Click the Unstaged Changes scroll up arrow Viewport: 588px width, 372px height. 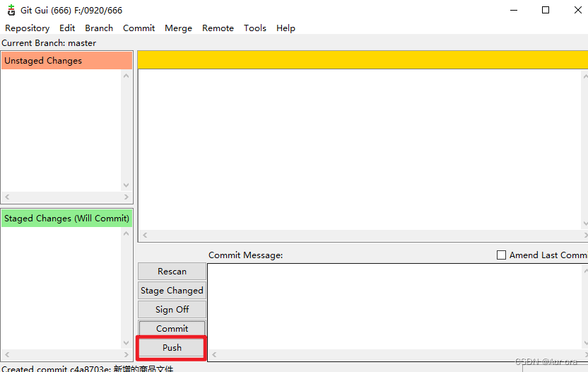tap(126, 76)
